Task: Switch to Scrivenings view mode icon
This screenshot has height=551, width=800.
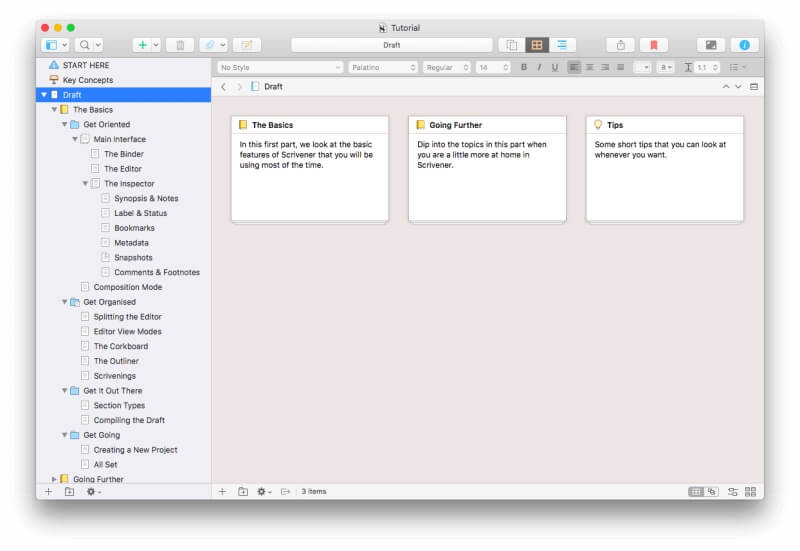Action: click(x=511, y=45)
